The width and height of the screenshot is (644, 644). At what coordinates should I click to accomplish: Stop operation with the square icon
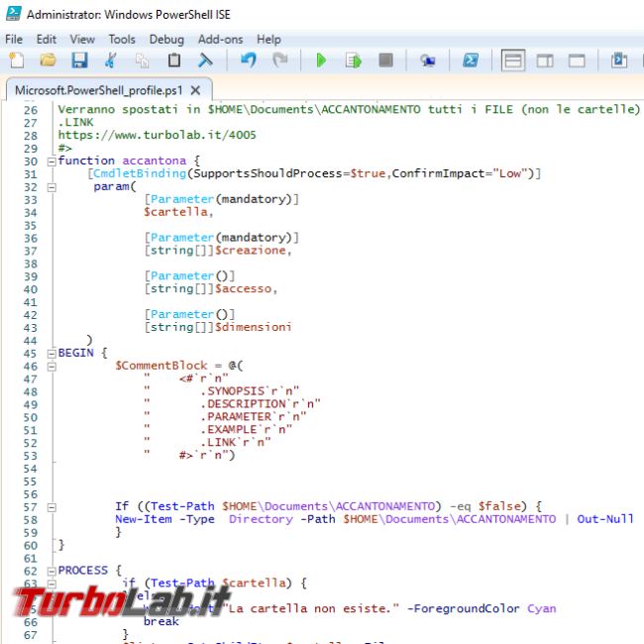[x=385, y=60]
